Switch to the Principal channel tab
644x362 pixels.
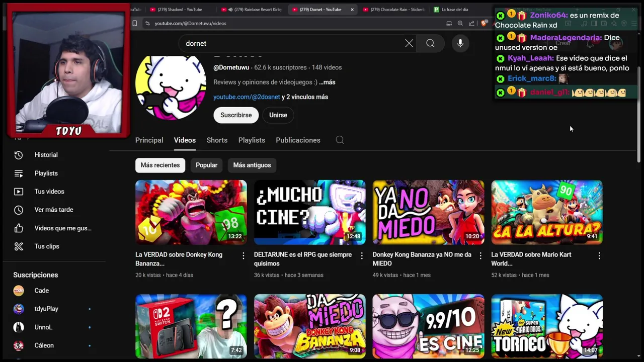(x=149, y=140)
